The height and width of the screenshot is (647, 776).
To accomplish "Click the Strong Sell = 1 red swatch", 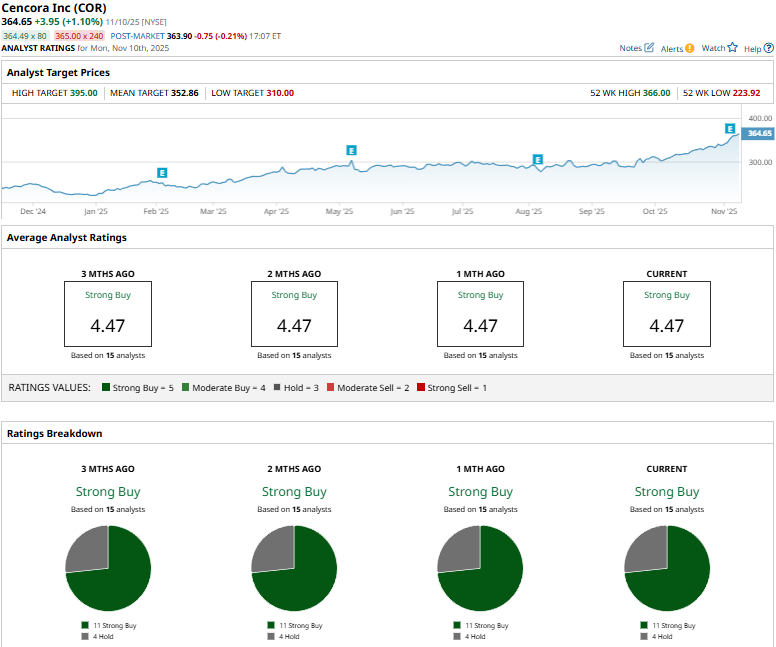I will [421, 388].
